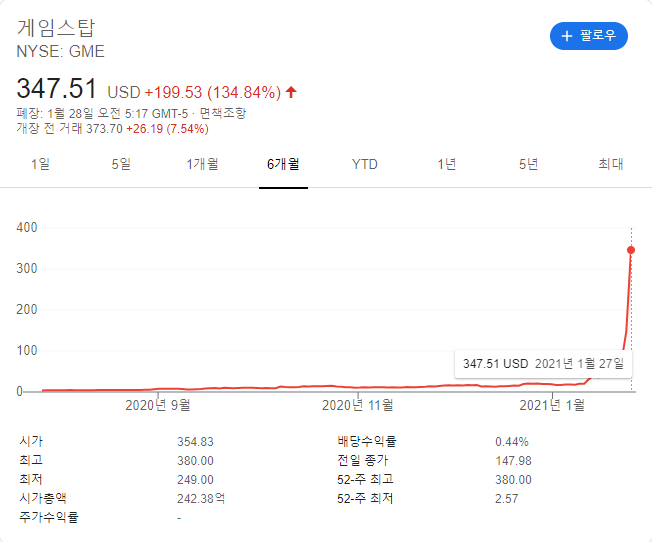Viewport: 652px width, 542px height.
Task: Click the 347.51 USD chart tooltip
Action: click(x=543, y=364)
